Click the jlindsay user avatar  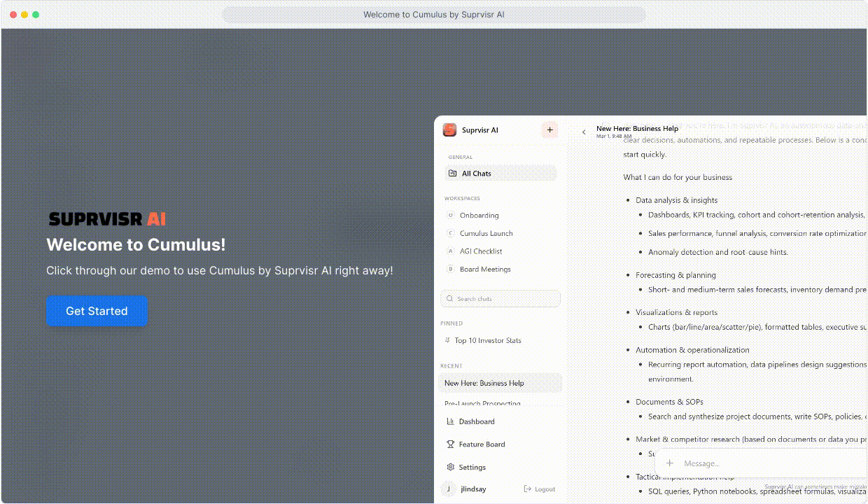(448, 489)
